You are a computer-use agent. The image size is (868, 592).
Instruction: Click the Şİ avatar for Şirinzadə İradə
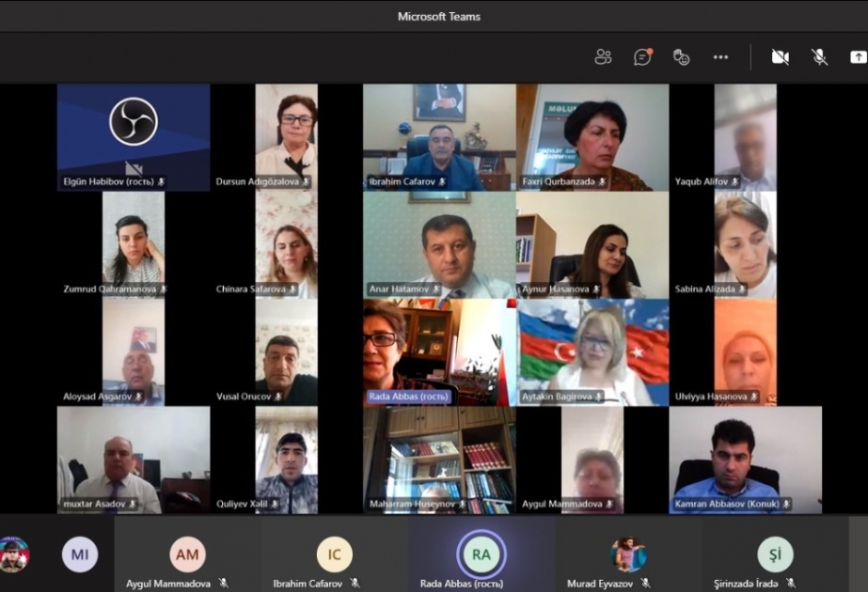[775, 553]
